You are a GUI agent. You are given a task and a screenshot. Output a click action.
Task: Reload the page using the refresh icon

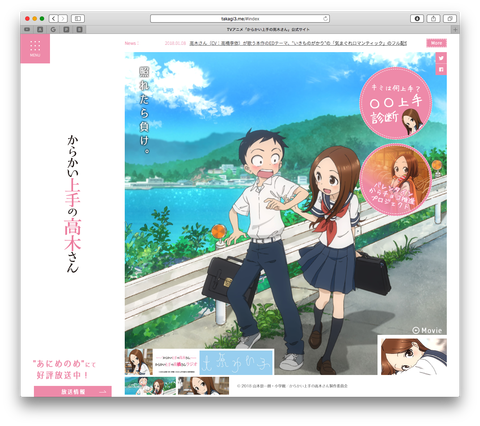pos(325,19)
